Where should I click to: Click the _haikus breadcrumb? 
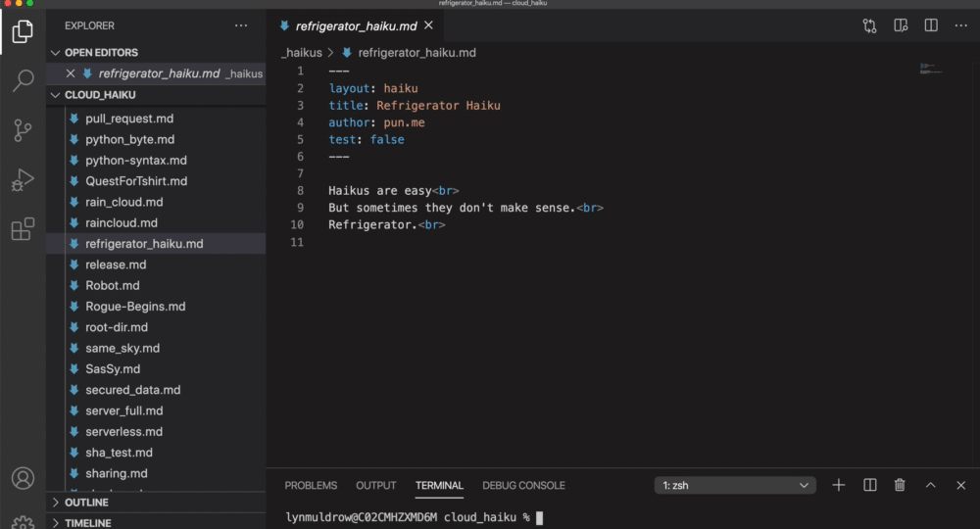(302, 53)
